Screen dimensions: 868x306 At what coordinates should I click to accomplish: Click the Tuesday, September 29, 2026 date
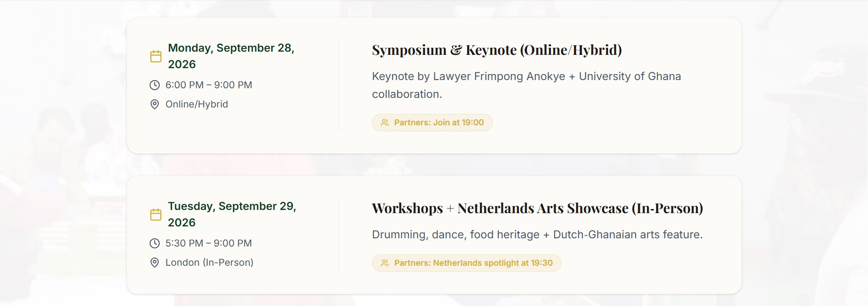232,214
